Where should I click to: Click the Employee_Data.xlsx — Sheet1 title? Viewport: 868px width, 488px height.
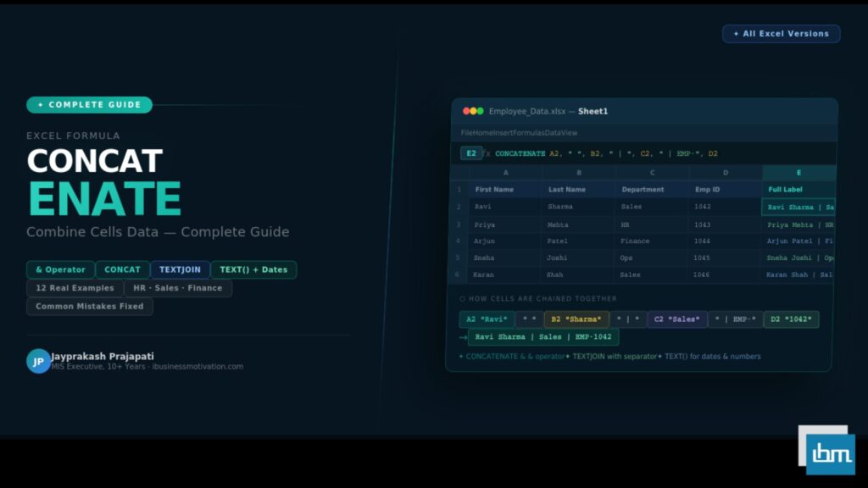548,111
